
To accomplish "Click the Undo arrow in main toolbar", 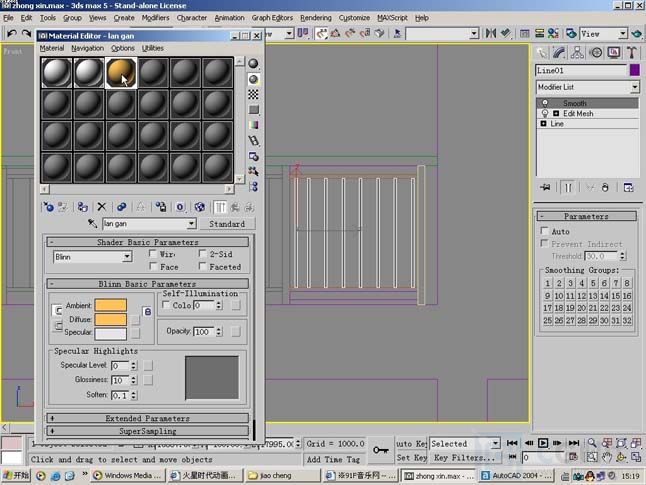I will pos(12,33).
